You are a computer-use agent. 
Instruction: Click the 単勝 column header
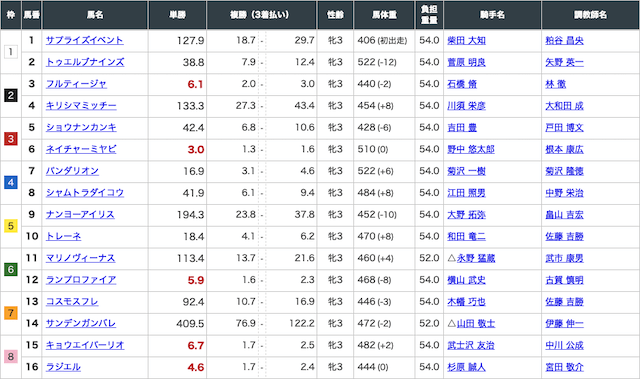point(178,15)
